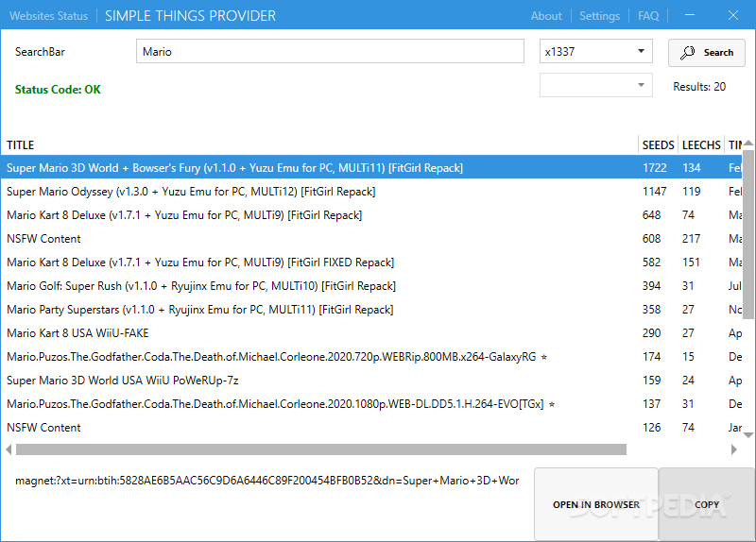The height and width of the screenshot is (542, 756).
Task: Sort results by TITLE column header
Action: pos(20,145)
